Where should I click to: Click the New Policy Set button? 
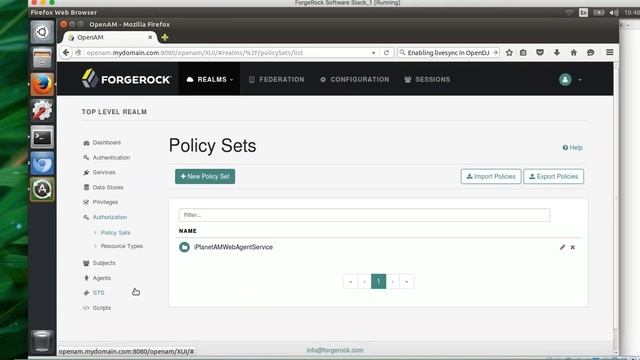[205, 176]
